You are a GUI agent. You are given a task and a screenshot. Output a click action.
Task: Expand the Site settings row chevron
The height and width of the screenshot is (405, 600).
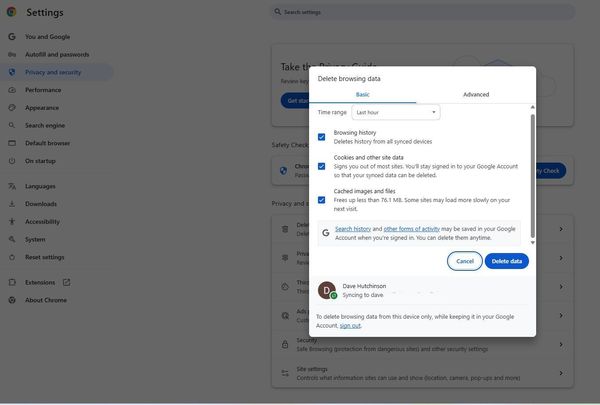point(561,373)
